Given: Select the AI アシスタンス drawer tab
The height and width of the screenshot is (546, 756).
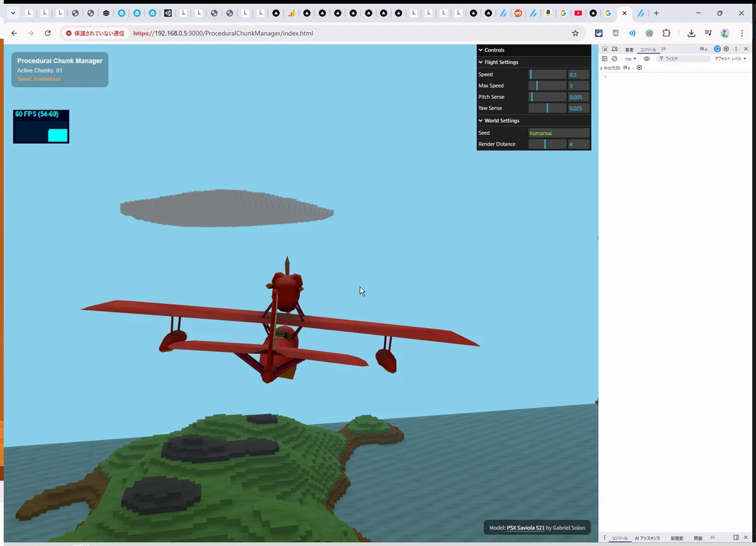Looking at the screenshot, I should (647, 538).
